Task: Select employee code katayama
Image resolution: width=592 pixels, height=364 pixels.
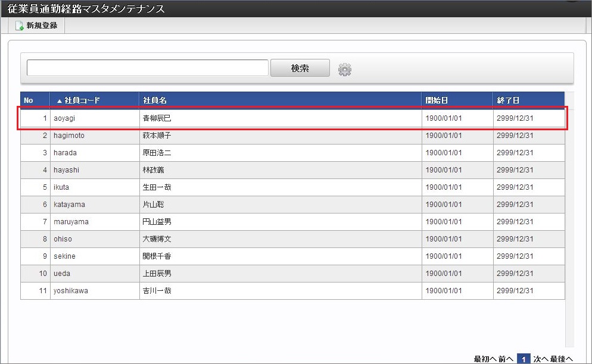Action: 69,205
